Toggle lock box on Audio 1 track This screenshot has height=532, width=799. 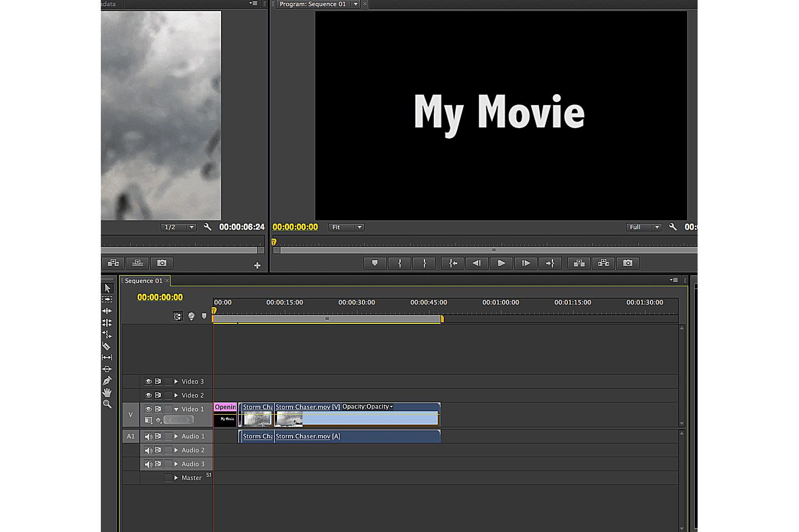click(168, 436)
